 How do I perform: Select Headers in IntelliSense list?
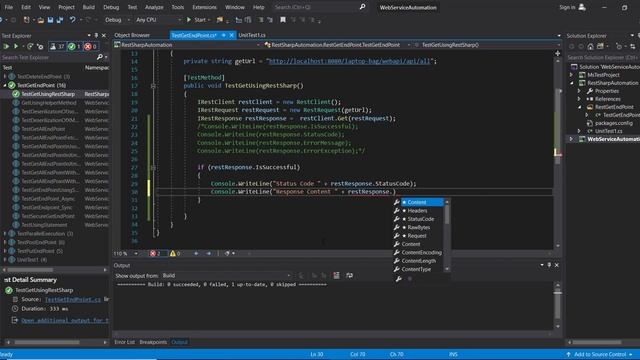[x=419, y=211]
